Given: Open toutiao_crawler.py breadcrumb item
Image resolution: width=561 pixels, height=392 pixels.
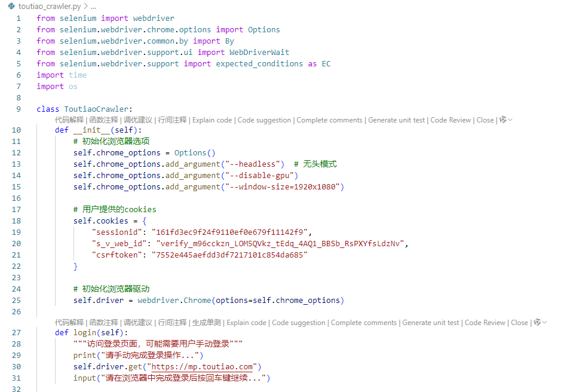Looking at the screenshot, I should click(50, 6).
